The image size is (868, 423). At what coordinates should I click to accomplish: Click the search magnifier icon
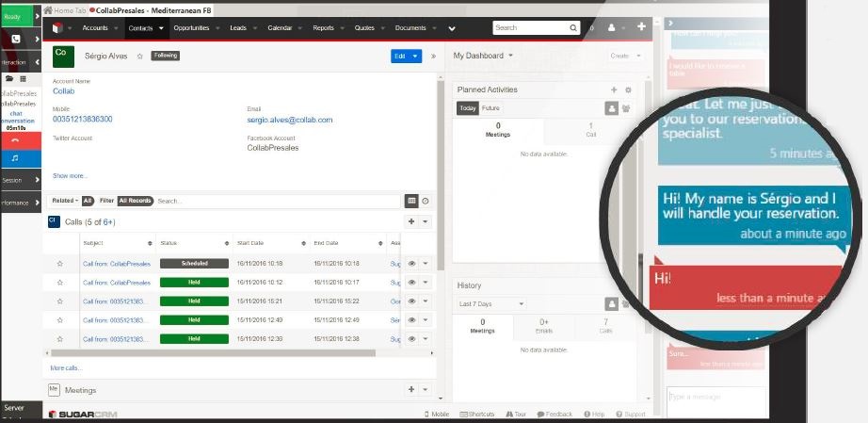point(573,27)
